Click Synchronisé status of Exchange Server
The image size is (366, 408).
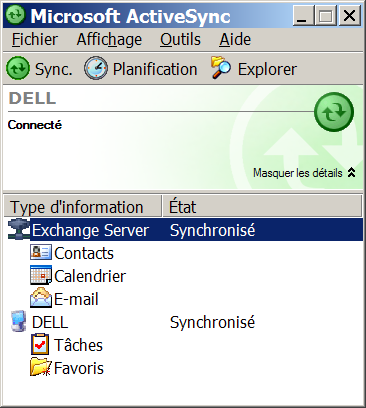point(212,230)
